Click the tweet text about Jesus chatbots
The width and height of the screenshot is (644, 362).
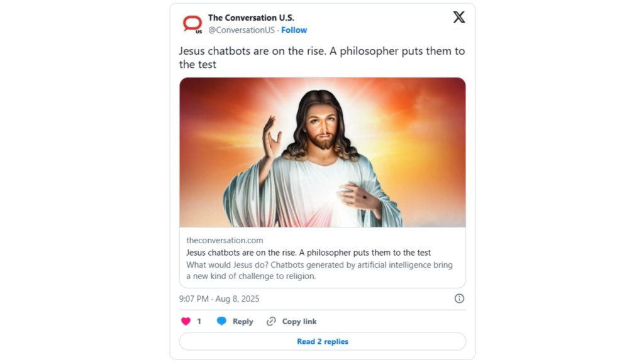point(321,57)
